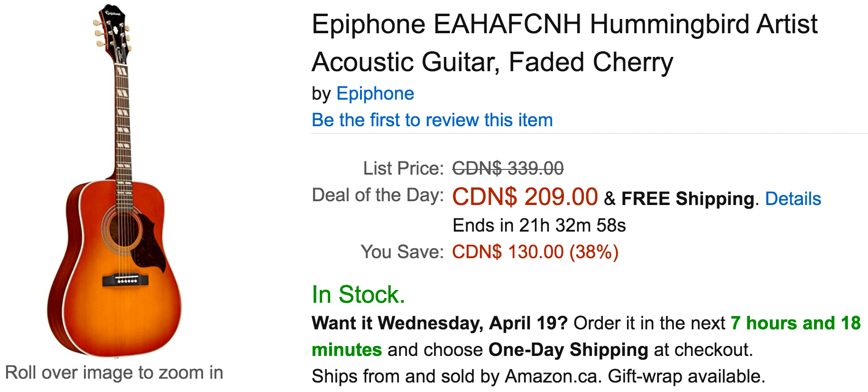Click the guitar's black bridge
This screenshot has width=868, height=392.
[x=126, y=280]
